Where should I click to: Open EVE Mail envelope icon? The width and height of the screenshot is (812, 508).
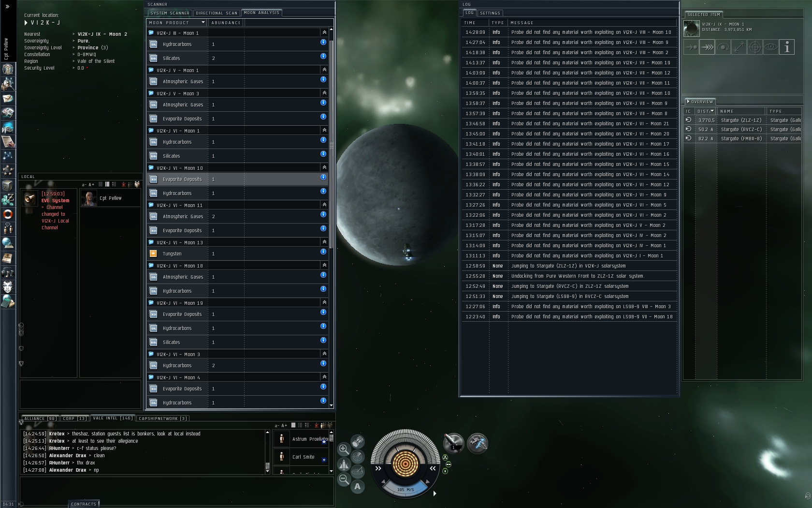point(8,98)
